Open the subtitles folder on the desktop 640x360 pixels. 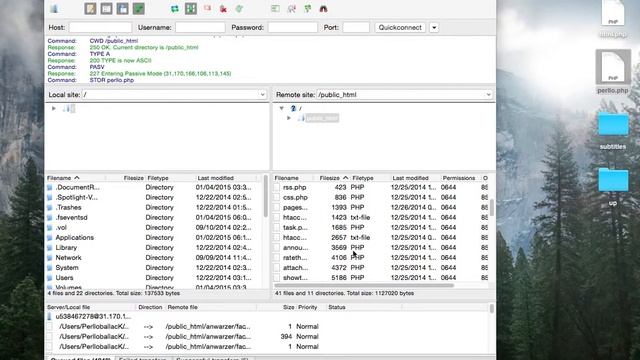pos(613,131)
